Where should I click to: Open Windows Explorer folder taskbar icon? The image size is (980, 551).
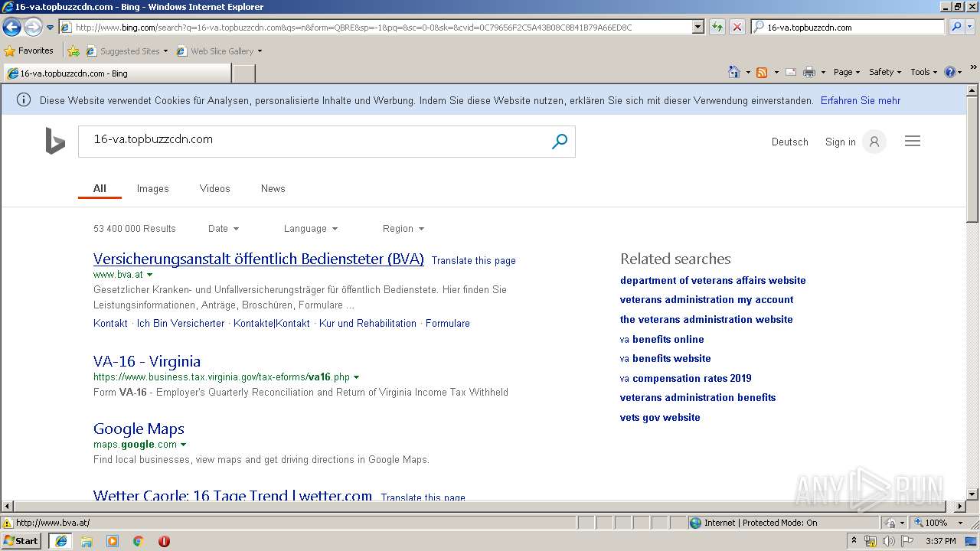click(87, 541)
